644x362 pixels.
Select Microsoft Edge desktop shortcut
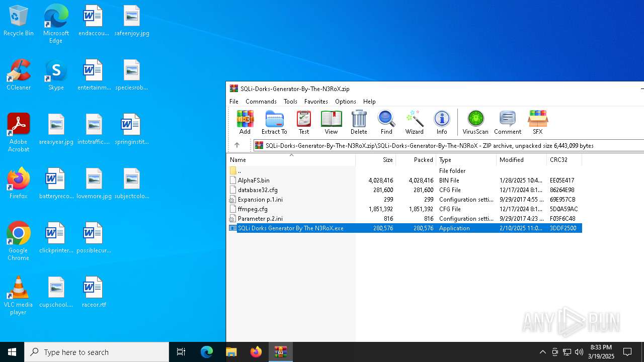(x=56, y=24)
